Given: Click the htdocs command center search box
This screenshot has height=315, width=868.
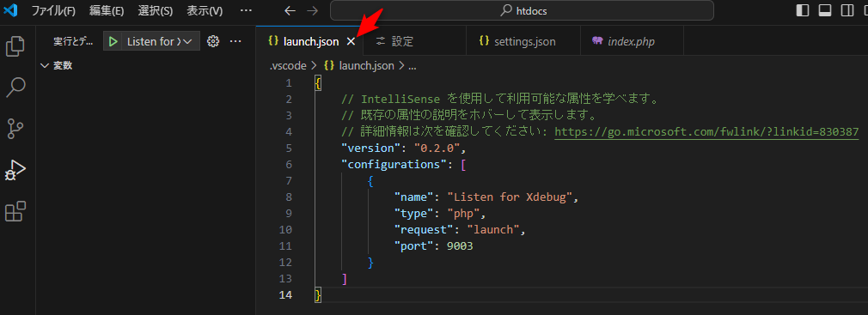Looking at the screenshot, I should pos(522,10).
